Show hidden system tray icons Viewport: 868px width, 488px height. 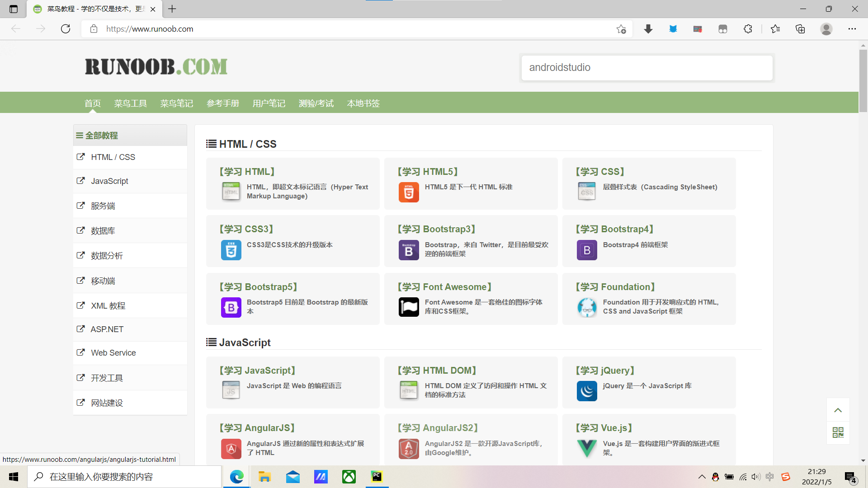tap(702, 477)
